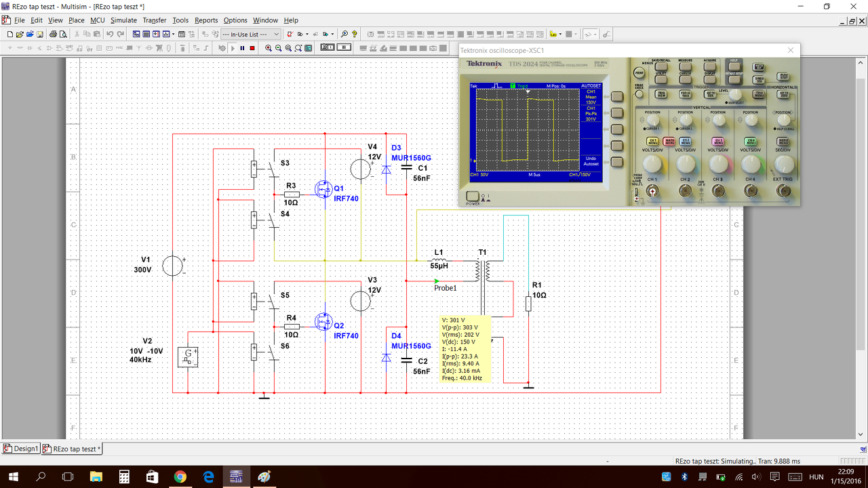Open the Transfer menu
The width and height of the screenshot is (868, 488).
pos(155,20)
